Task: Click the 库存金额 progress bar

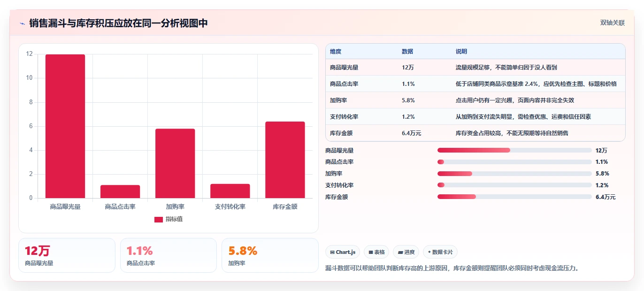Action: pyautogui.click(x=514, y=197)
